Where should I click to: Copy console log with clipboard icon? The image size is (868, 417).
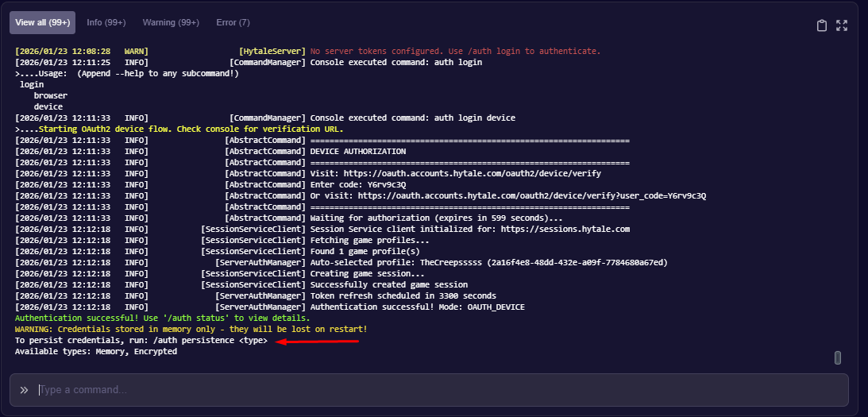click(822, 25)
